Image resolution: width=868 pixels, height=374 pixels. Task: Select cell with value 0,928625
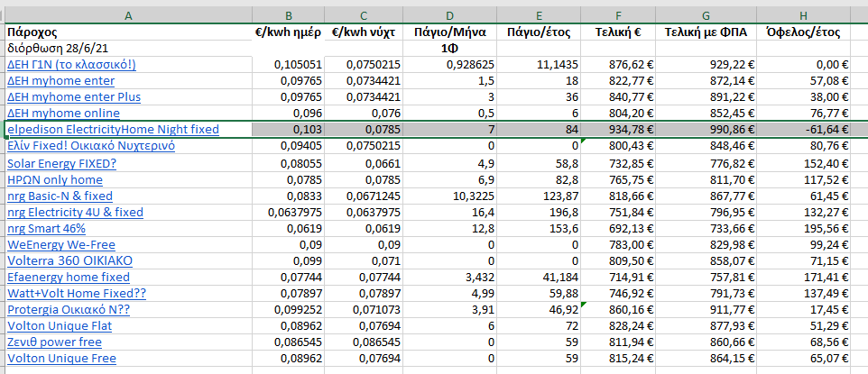point(450,65)
